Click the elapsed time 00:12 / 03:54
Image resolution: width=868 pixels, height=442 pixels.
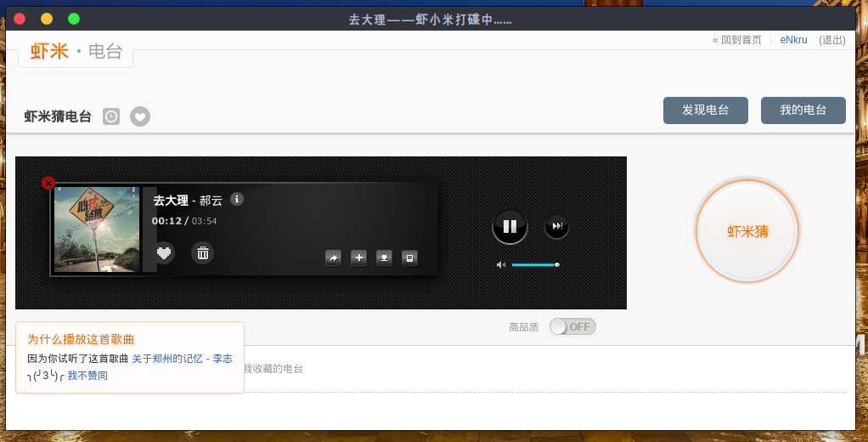pos(184,221)
